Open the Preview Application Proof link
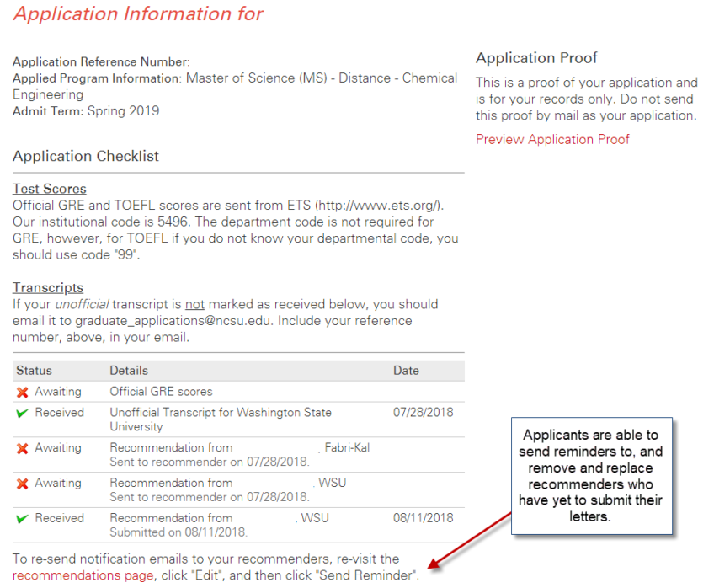Image resolution: width=714 pixels, height=588 pixels. pyautogui.click(x=552, y=140)
